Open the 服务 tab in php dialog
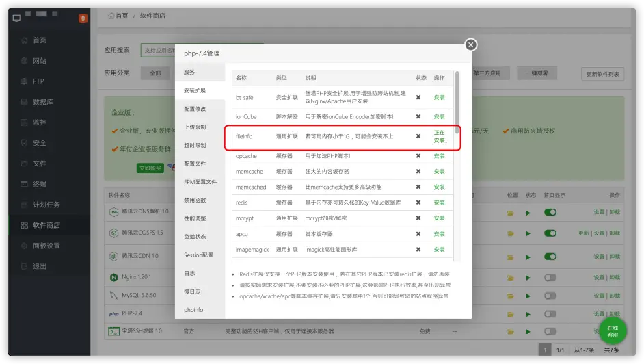 click(x=189, y=73)
